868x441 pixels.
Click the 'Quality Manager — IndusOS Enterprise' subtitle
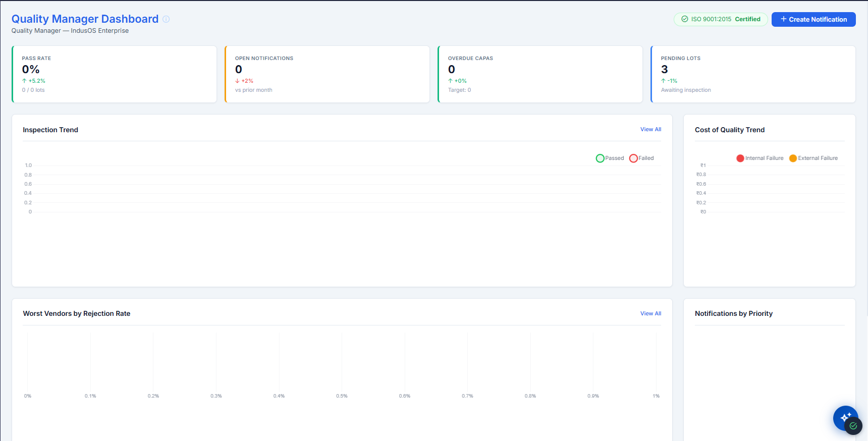pos(70,31)
